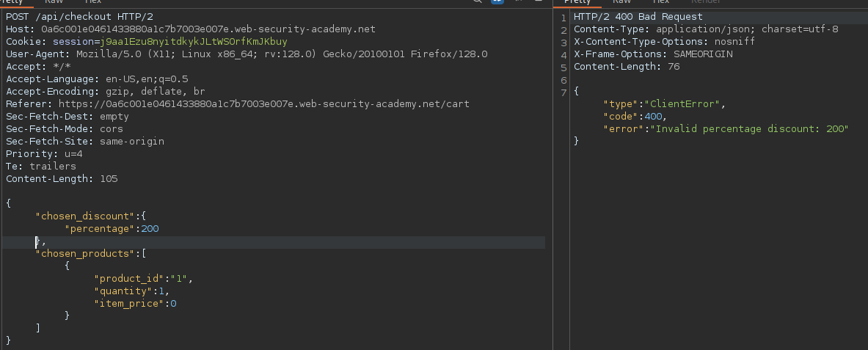Open the response Raw tab
This screenshot has width=868, height=350.
[622, 2]
